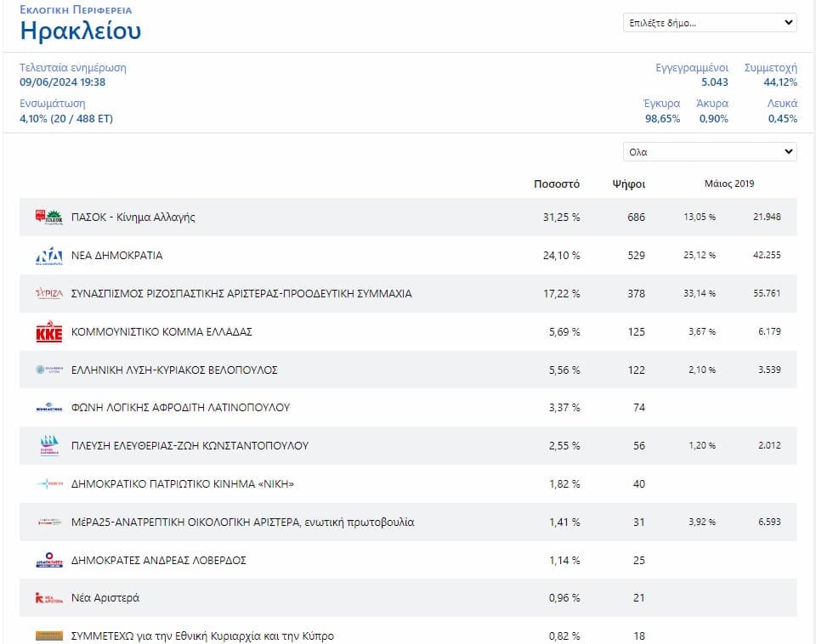Viewport: 816px width, 644px height.
Task: Click ΜέΡΑ25 2019 percentage 3,92 %
Action: coord(702,522)
